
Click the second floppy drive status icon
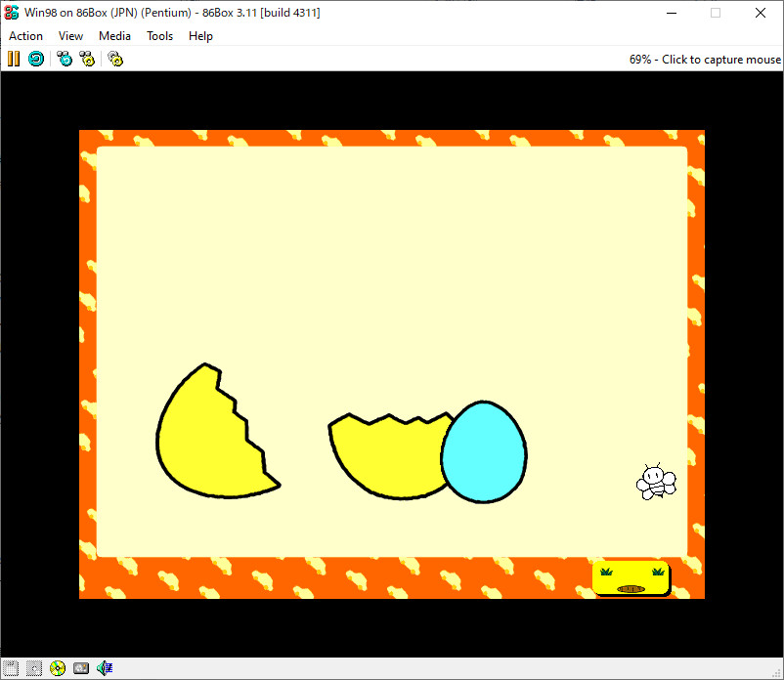pos(34,668)
